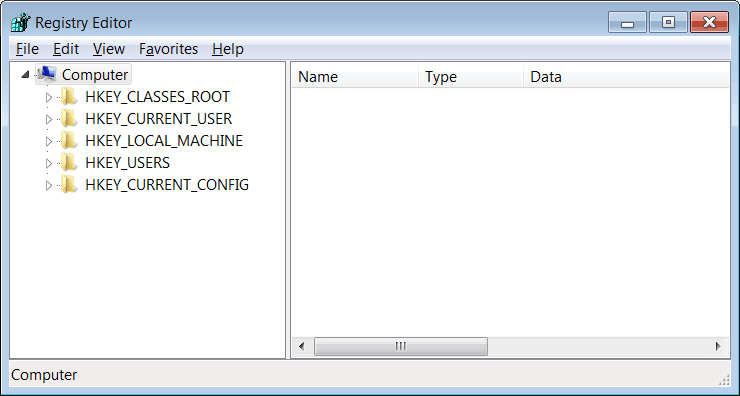This screenshot has width=740, height=396.
Task: Select HKEY_CURRENT_USER text label
Action: coord(159,119)
